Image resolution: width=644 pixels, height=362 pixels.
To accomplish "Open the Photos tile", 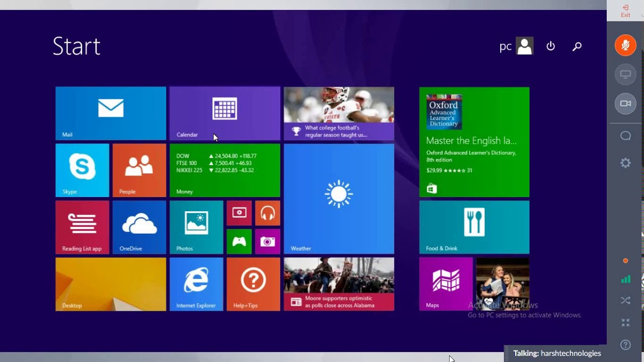I will point(196,227).
